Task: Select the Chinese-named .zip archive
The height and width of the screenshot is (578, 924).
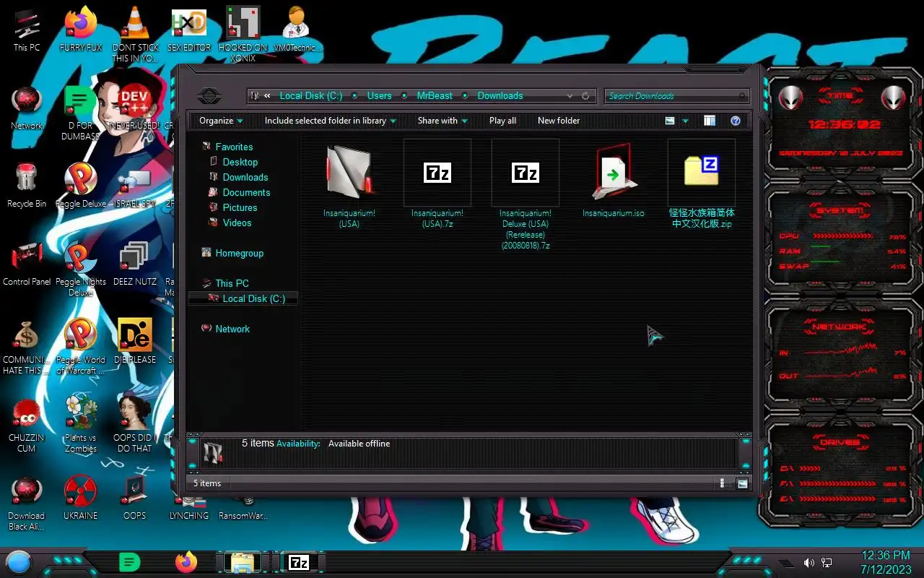Action: tap(702, 184)
